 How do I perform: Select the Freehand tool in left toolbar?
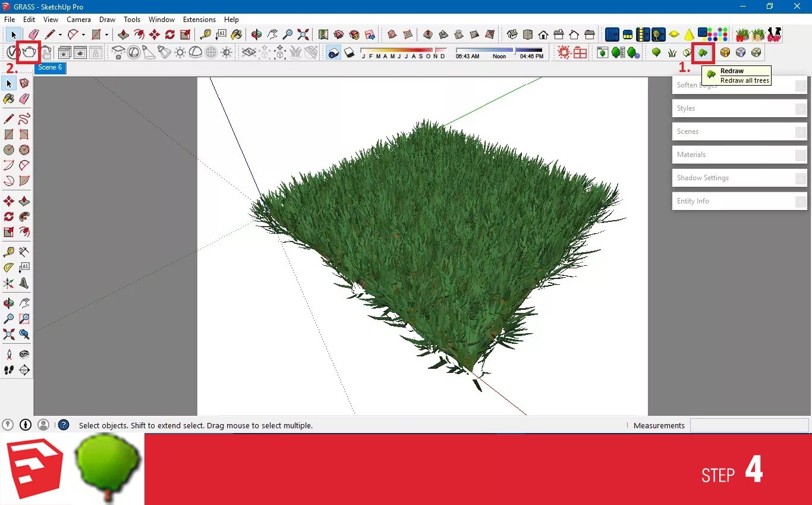24,119
